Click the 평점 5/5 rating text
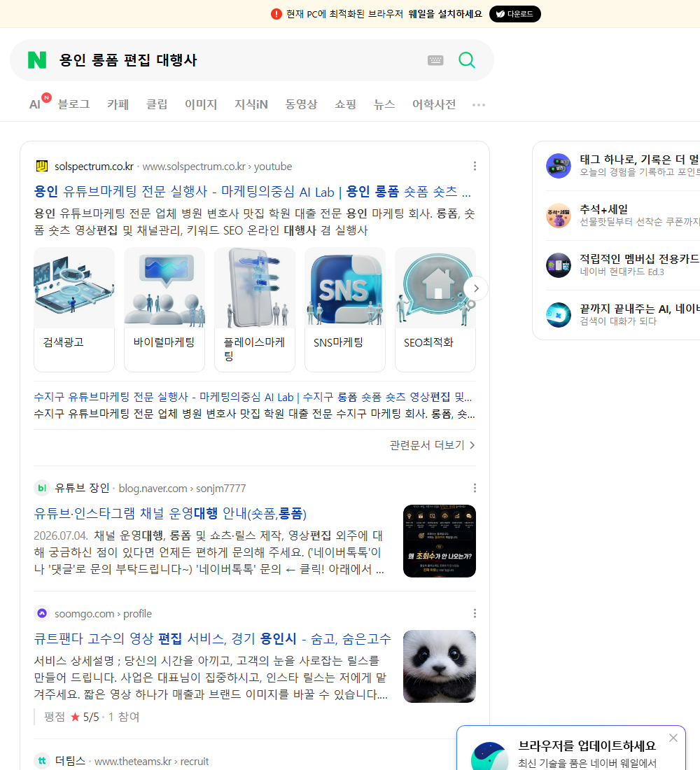The width and height of the screenshot is (700, 770). coord(92,717)
